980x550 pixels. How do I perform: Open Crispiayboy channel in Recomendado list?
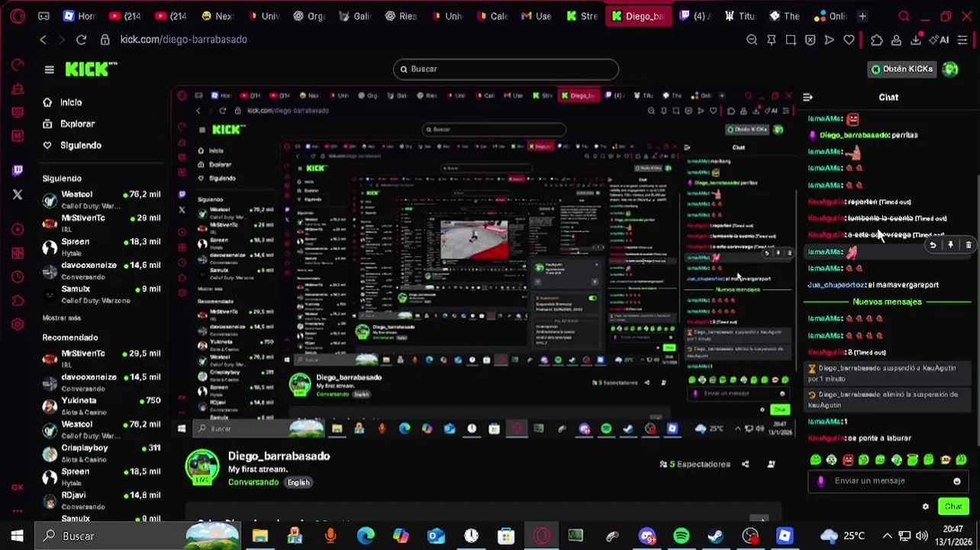pyautogui.click(x=102, y=453)
